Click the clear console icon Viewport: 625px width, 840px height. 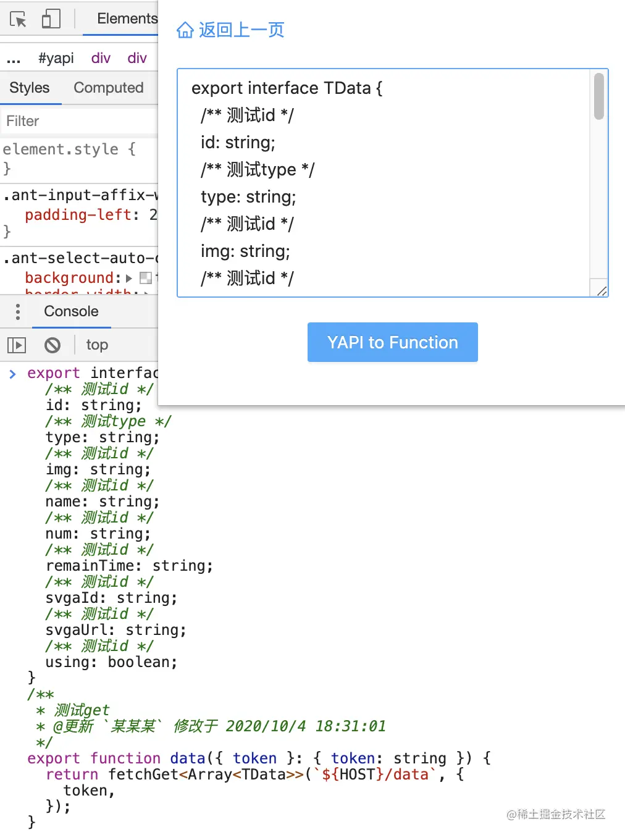52,345
